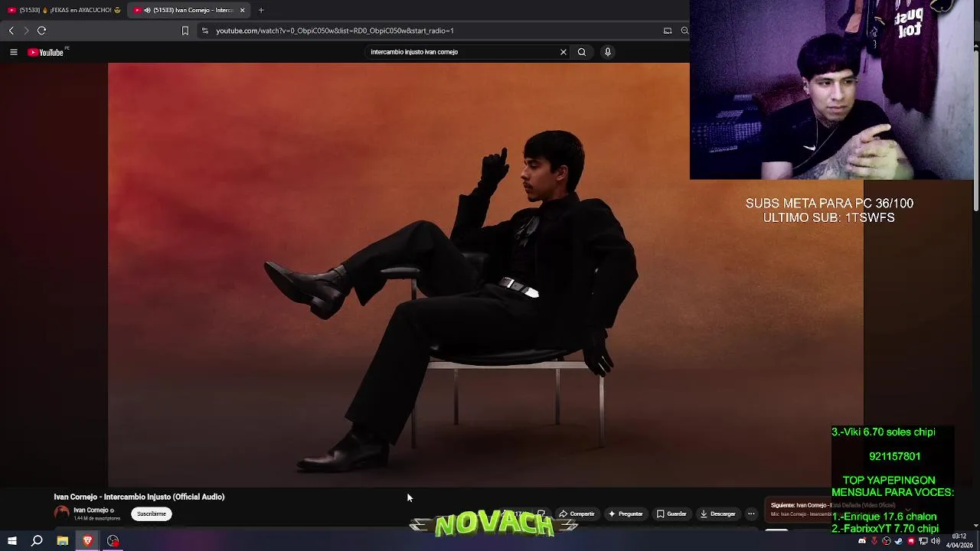Open Ivan Cornejo channel avatar

62,514
